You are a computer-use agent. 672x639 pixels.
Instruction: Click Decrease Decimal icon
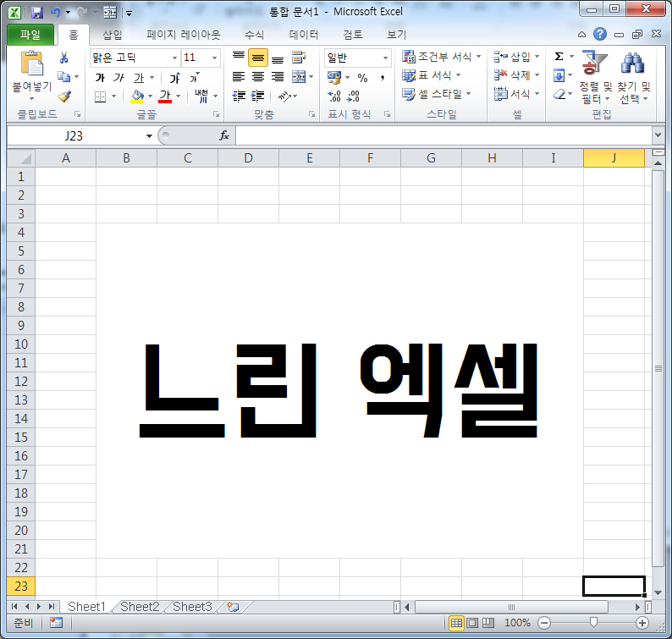click(353, 96)
